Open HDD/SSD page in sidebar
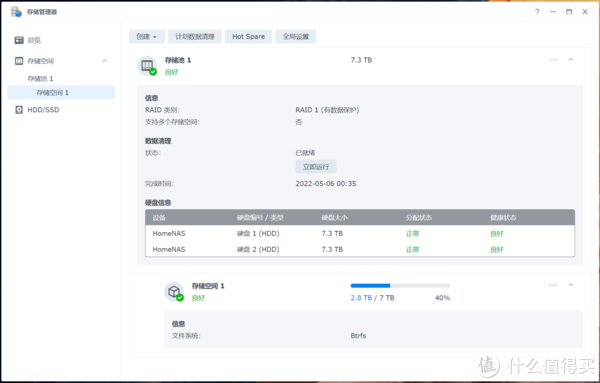 43,110
